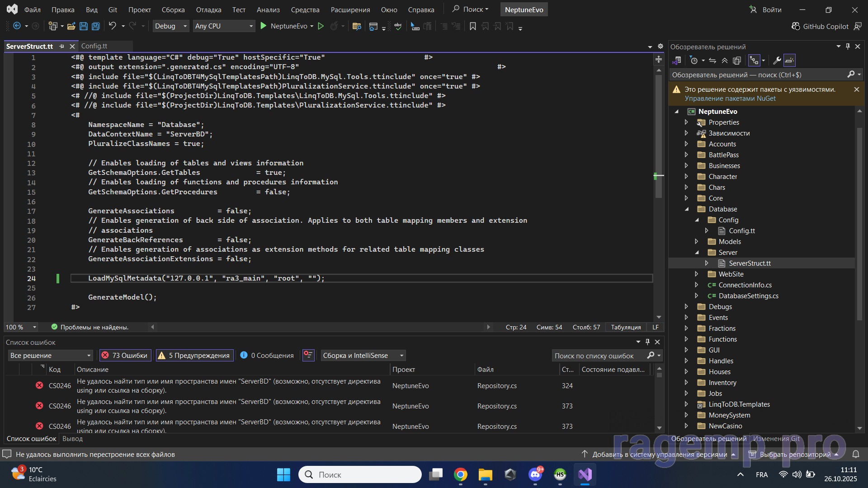Viewport: 868px width, 488px height.
Task: Start debugging NeptuneEvo with green play
Action: (264, 26)
